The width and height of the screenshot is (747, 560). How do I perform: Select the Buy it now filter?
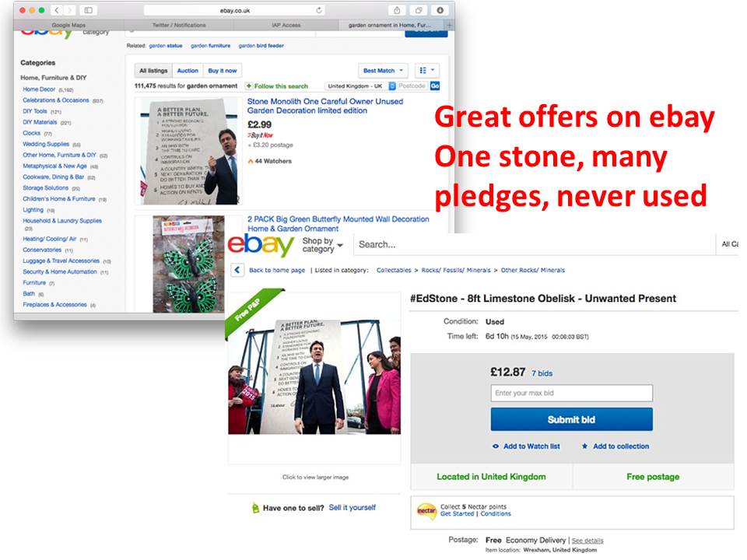click(x=223, y=71)
